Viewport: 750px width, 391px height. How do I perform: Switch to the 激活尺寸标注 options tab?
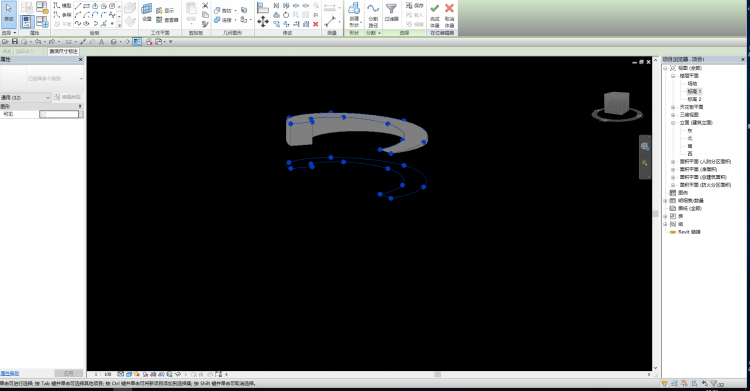(63, 51)
